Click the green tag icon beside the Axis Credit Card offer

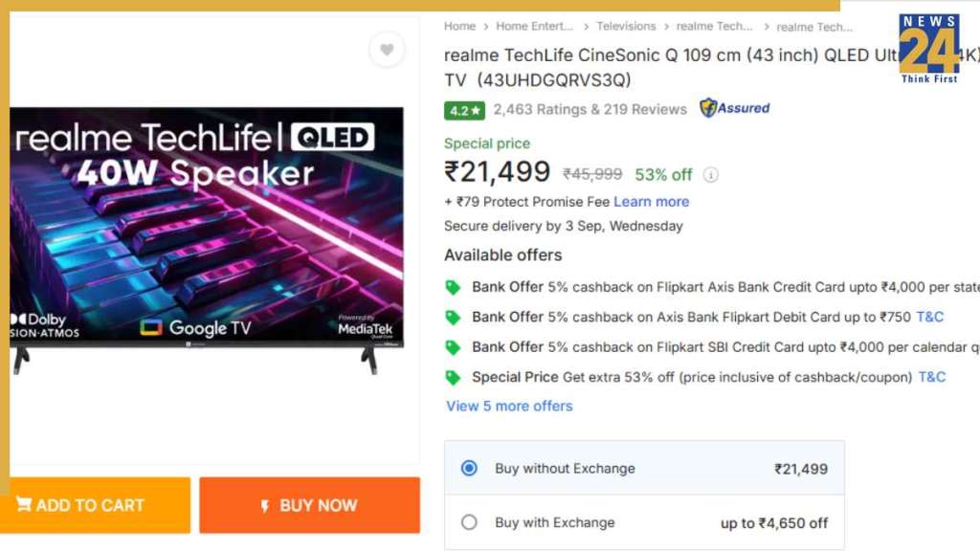pyautogui.click(x=453, y=287)
